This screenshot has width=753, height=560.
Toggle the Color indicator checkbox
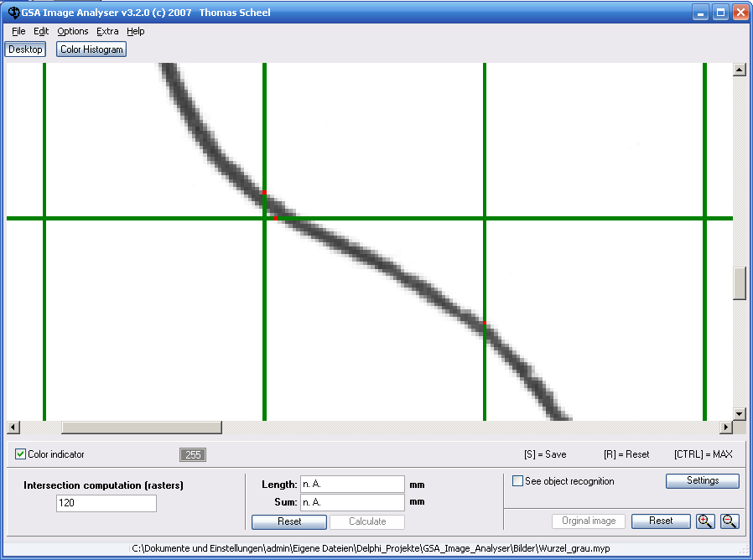tap(20, 454)
